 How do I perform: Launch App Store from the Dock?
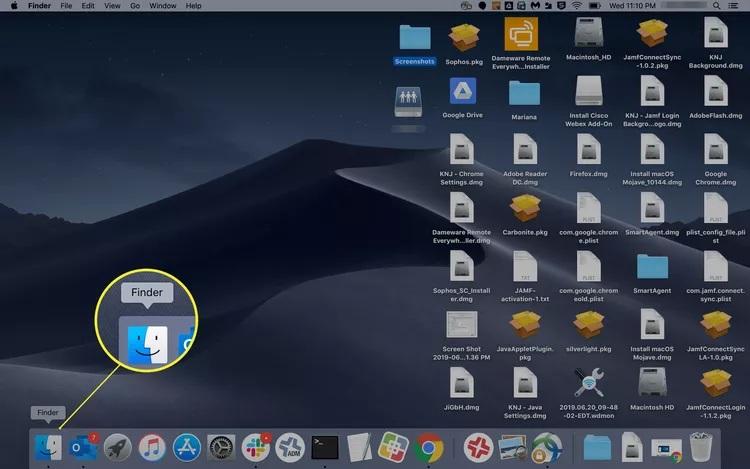click(x=187, y=446)
